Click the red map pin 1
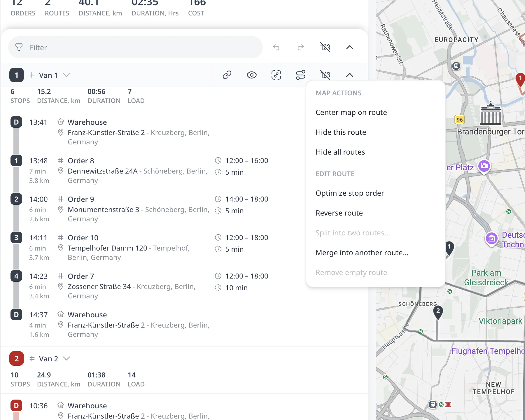Image resolution: width=525 pixels, height=420 pixels. pyautogui.click(x=520, y=79)
